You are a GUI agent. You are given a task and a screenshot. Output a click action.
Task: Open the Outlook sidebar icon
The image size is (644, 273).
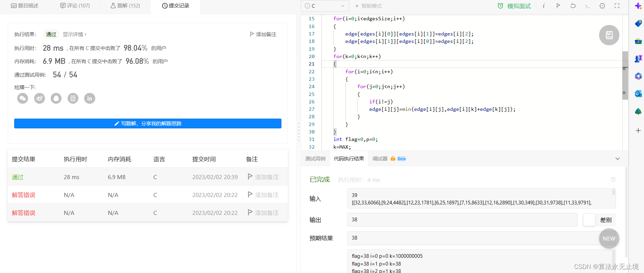(638, 94)
